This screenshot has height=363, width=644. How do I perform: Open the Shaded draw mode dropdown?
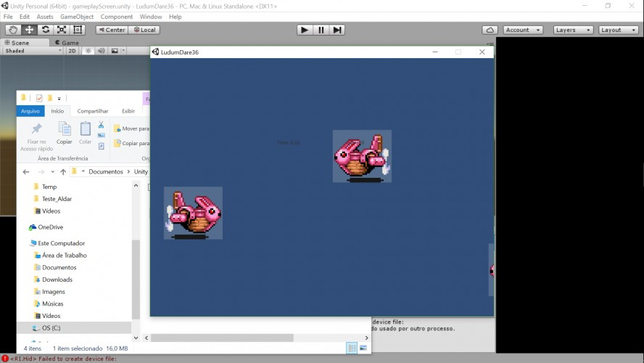click(33, 51)
